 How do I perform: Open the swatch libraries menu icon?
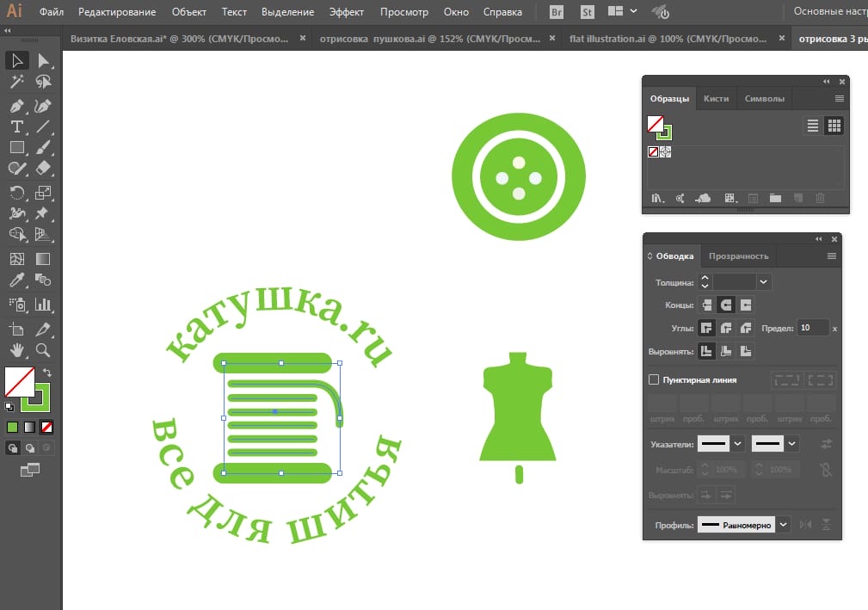pyautogui.click(x=657, y=198)
